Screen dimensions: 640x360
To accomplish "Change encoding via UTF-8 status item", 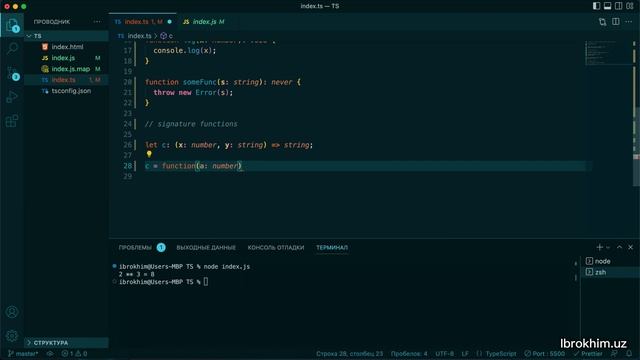I will 444,354.
